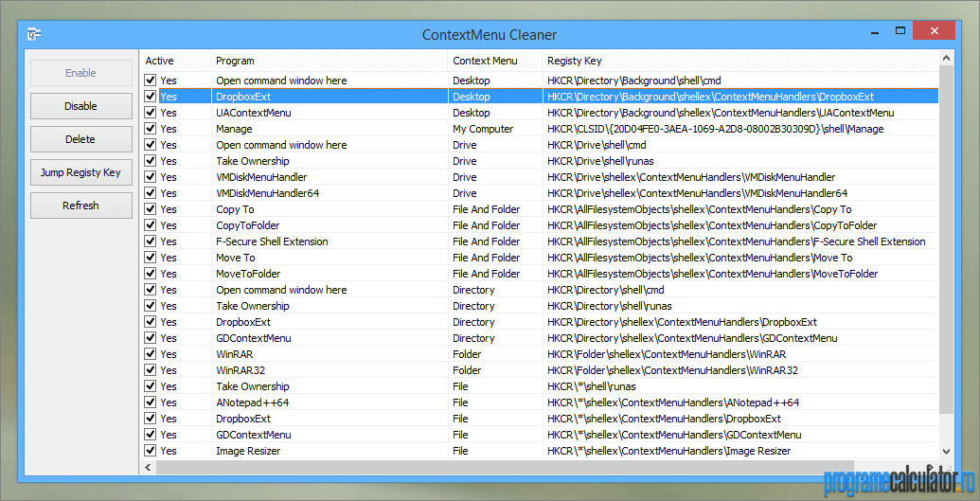
Task: Sort by the Program column header
Action: [x=330, y=61]
